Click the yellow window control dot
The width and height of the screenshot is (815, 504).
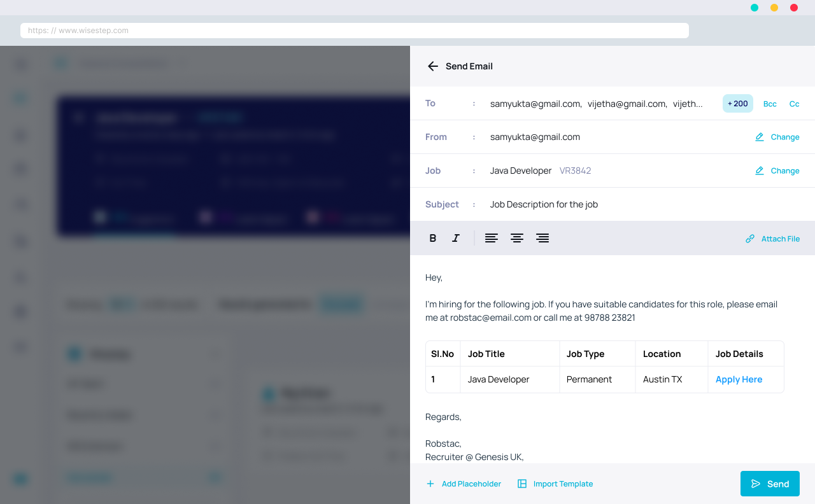click(774, 8)
